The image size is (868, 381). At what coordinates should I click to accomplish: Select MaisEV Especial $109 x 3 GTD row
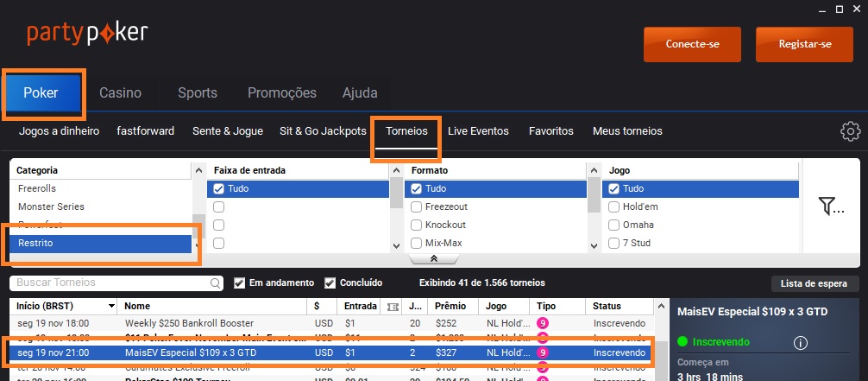click(331, 352)
